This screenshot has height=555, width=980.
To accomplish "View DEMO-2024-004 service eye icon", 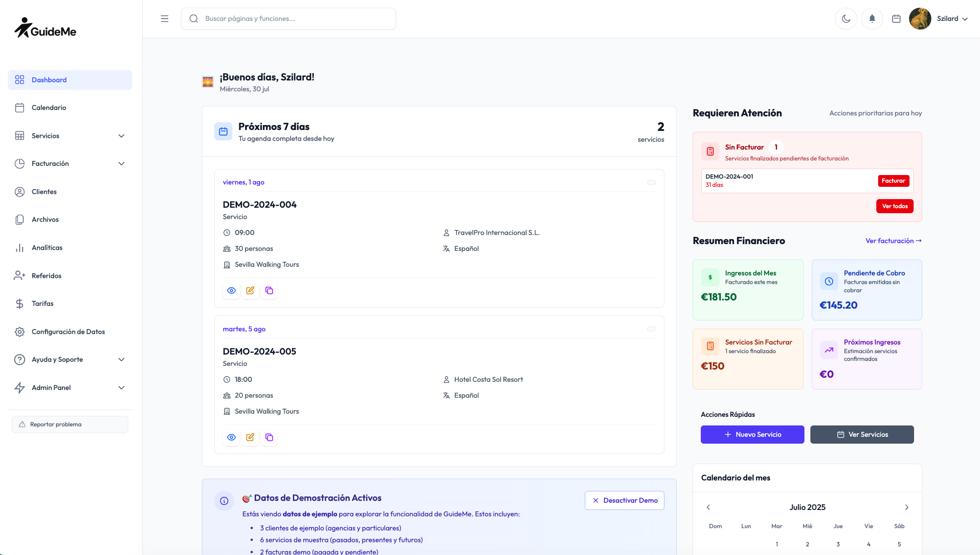I will [231, 290].
